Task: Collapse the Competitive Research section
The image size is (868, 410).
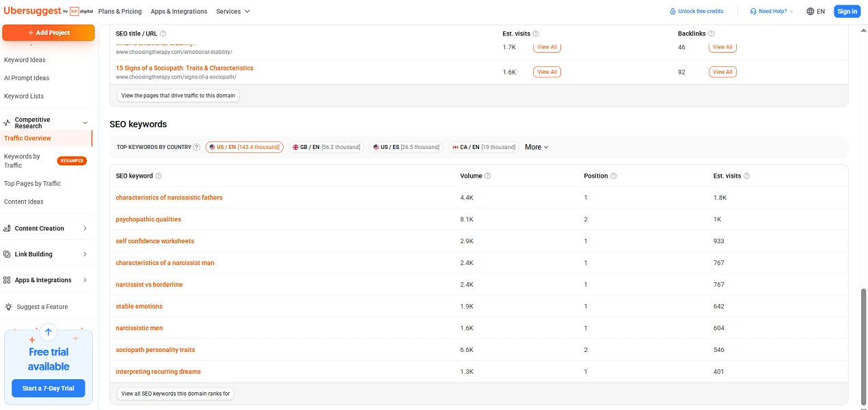Action: point(85,123)
